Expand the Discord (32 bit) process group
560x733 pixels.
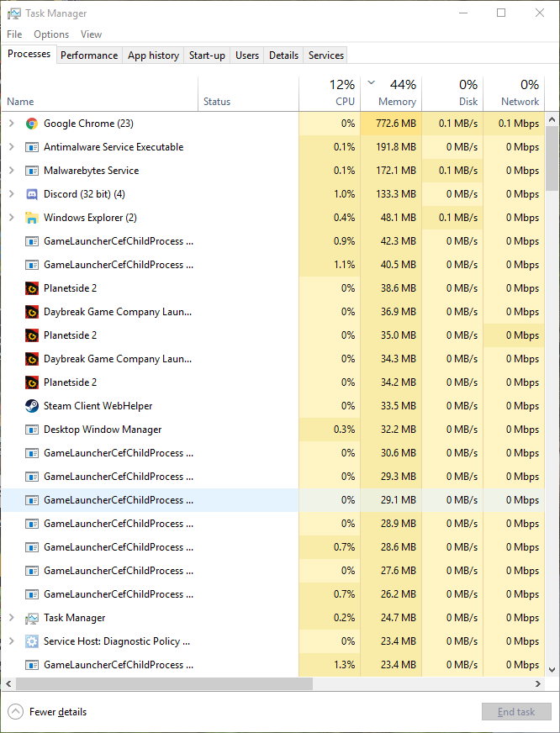pos(12,194)
